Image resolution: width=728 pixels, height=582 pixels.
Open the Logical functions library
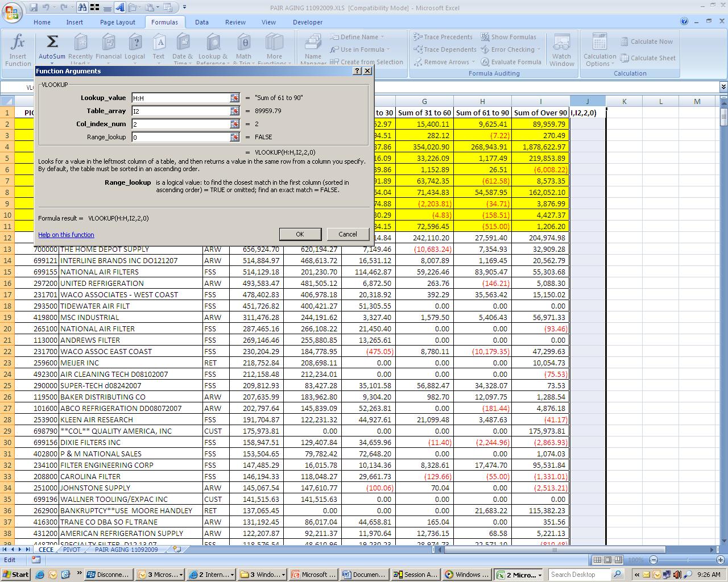[135, 45]
